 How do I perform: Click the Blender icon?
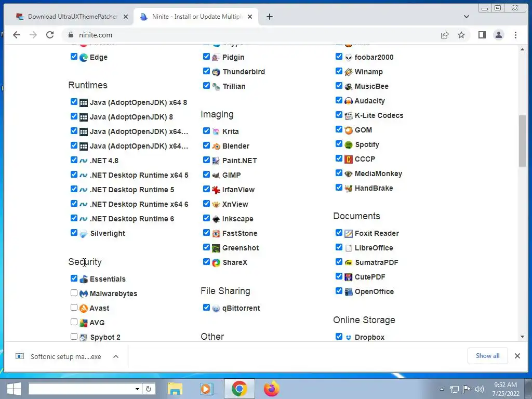[x=216, y=146]
